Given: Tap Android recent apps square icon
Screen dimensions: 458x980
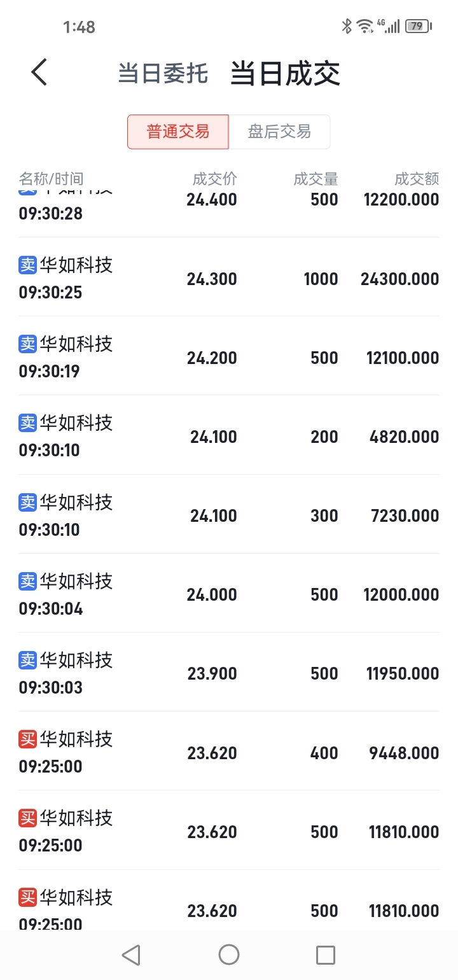Looking at the screenshot, I should coord(326,955).
